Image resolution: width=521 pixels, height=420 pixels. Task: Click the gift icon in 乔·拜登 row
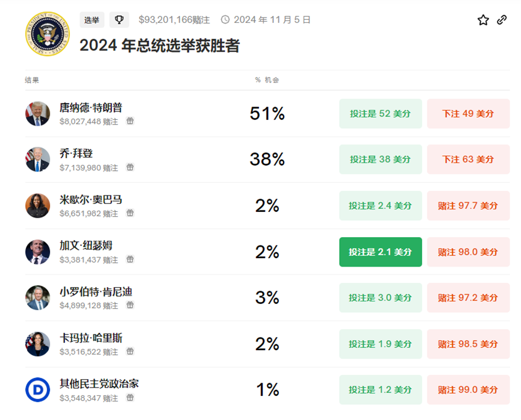(130, 167)
